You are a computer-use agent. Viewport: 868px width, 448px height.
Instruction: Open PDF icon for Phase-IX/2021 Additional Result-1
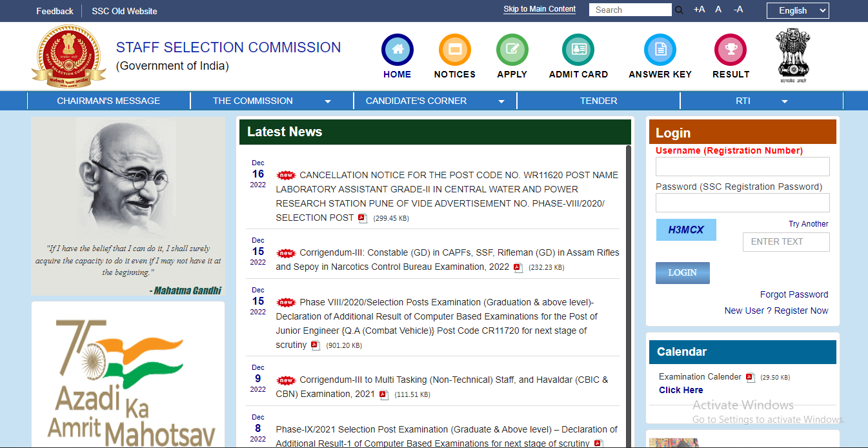[598, 443]
